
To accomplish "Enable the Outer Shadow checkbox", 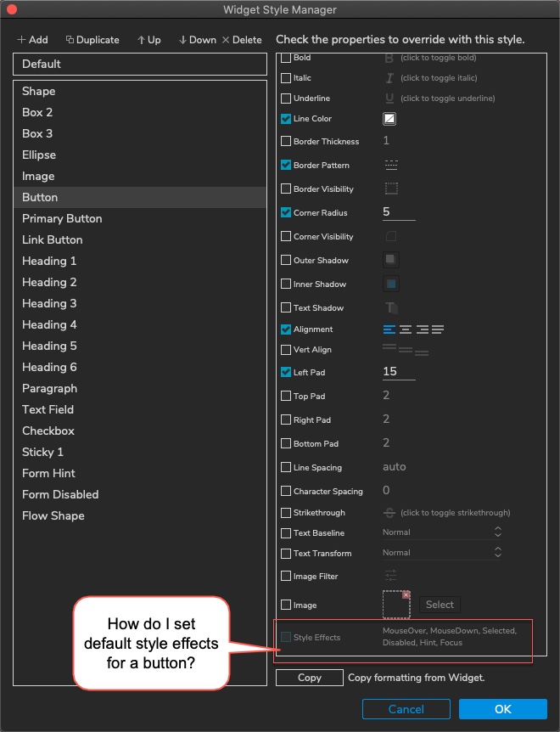I will click(x=286, y=260).
